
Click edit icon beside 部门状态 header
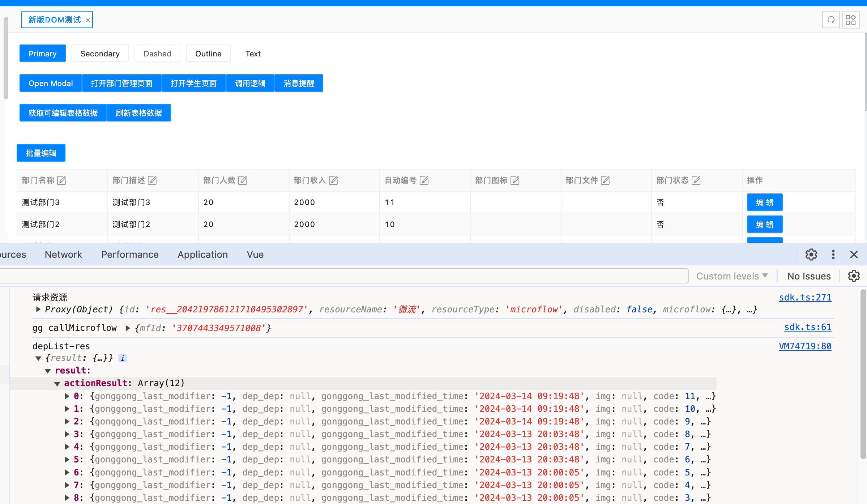[x=696, y=180]
